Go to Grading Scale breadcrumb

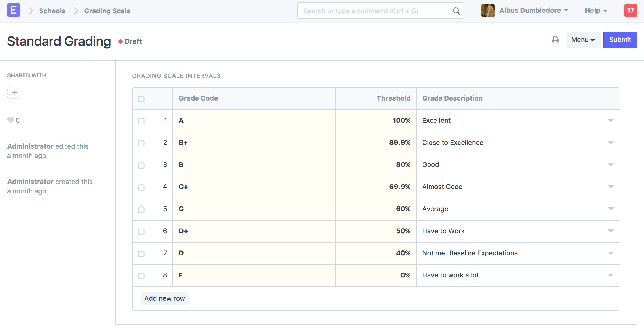tap(107, 11)
